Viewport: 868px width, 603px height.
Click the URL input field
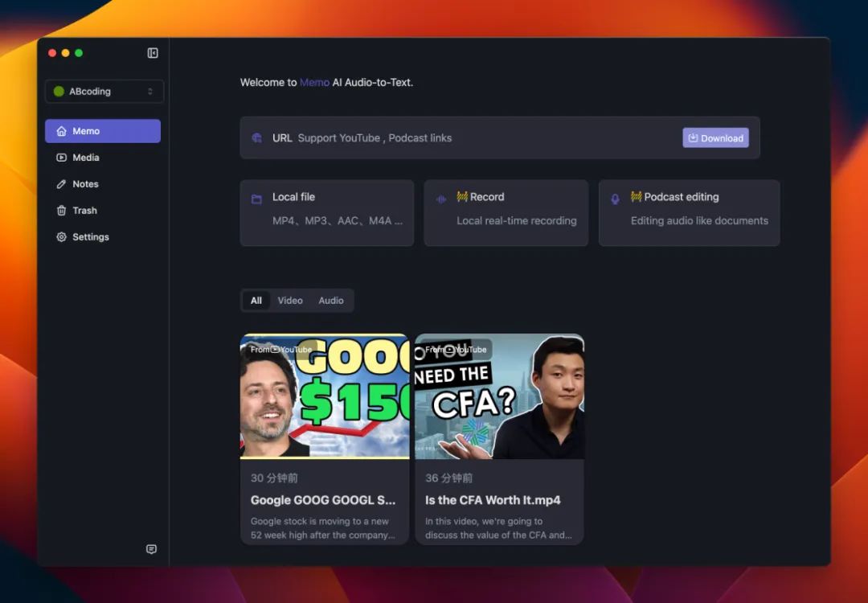coord(482,138)
